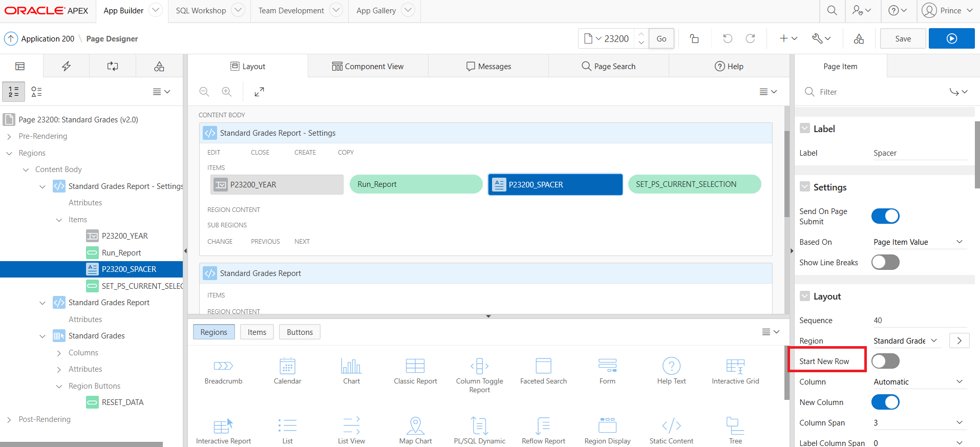This screenshot has width=980, height=447.
Task: Click the Zoom In magnifier in Layout
Action: pyautogui.click(x=226, y=92)
